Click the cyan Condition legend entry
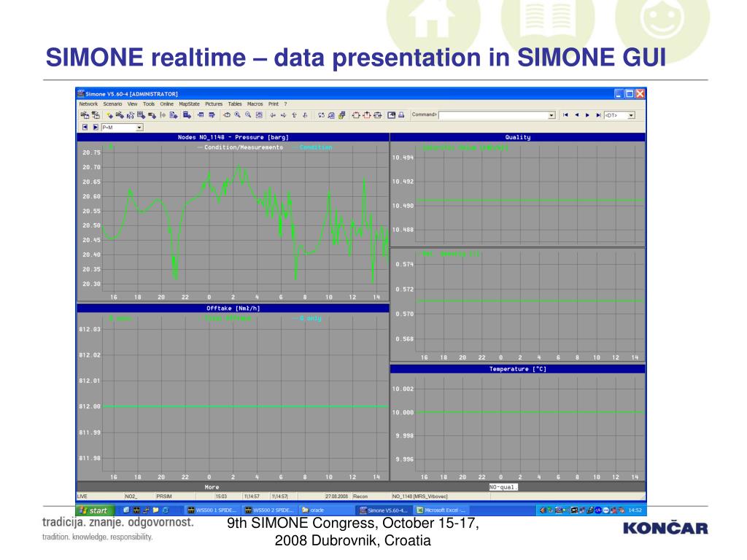This screenshot has height=560, width=747. (x=316, y=147)
